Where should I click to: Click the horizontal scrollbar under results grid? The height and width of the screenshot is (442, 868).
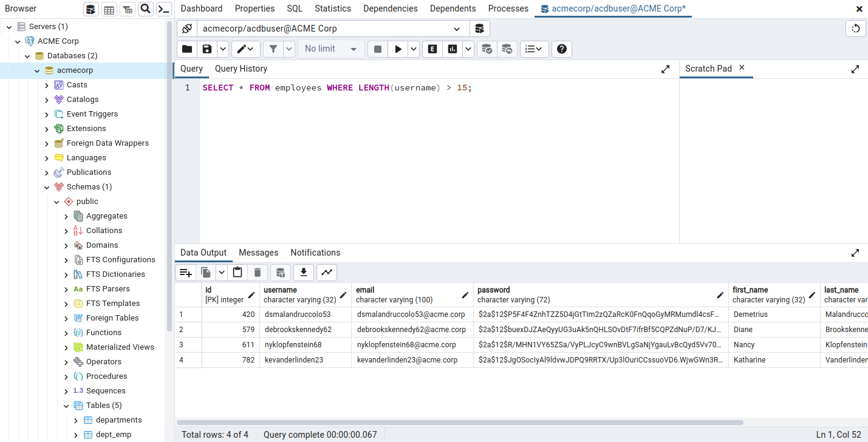click(x=460, y=422)
